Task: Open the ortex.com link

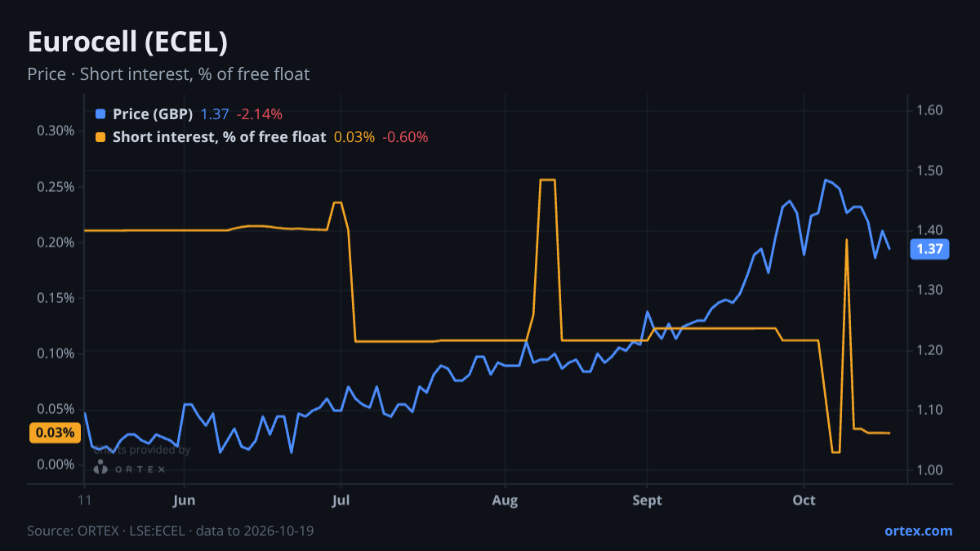Action: click(918, 531)
